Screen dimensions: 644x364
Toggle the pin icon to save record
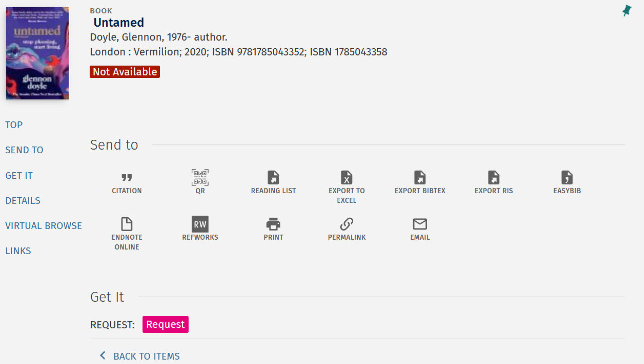[x=627, y=11]
